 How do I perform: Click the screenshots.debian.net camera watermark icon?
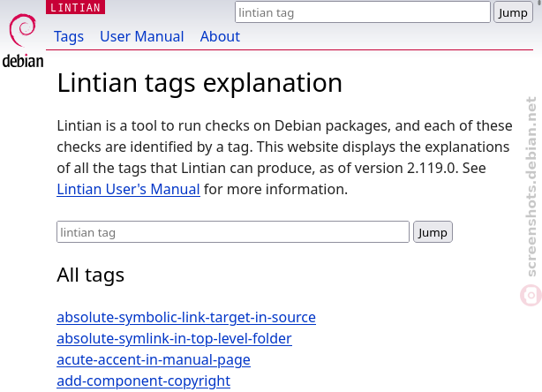point(531,295)
